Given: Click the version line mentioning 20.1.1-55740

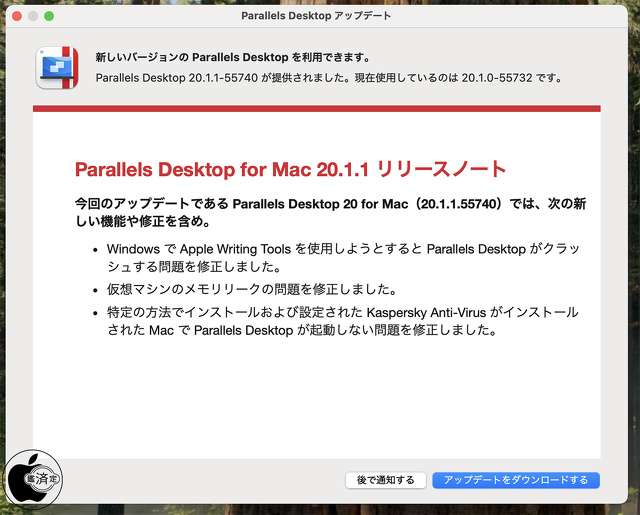Looking at the screenshot, I should 329,78.
